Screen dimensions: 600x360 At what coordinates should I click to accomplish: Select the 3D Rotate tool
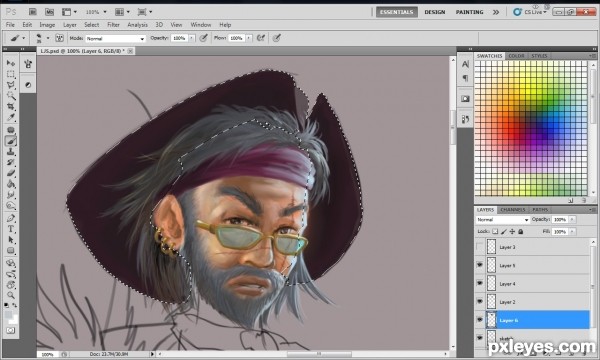(11, 263)
